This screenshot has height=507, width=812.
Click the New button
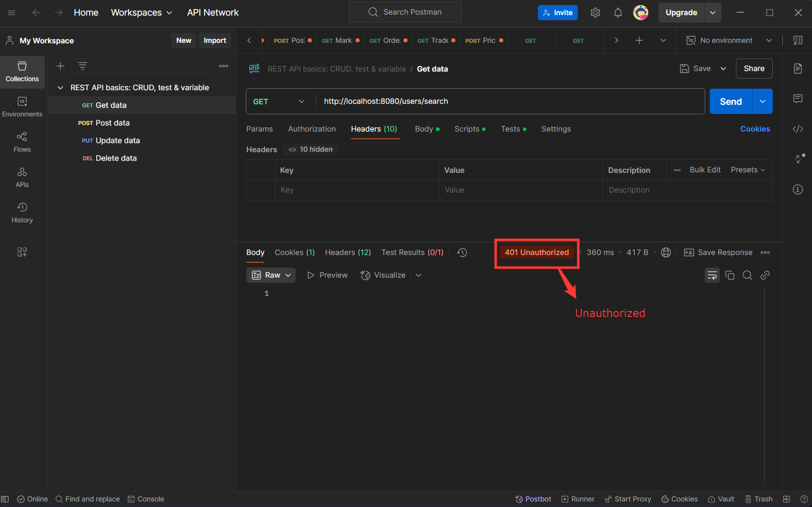184,40
